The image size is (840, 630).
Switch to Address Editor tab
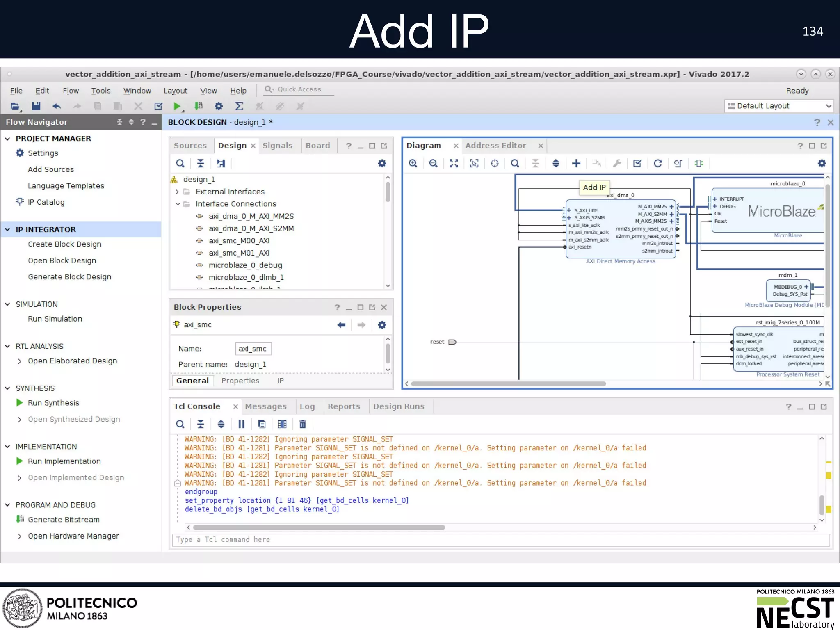pos(495,146)
